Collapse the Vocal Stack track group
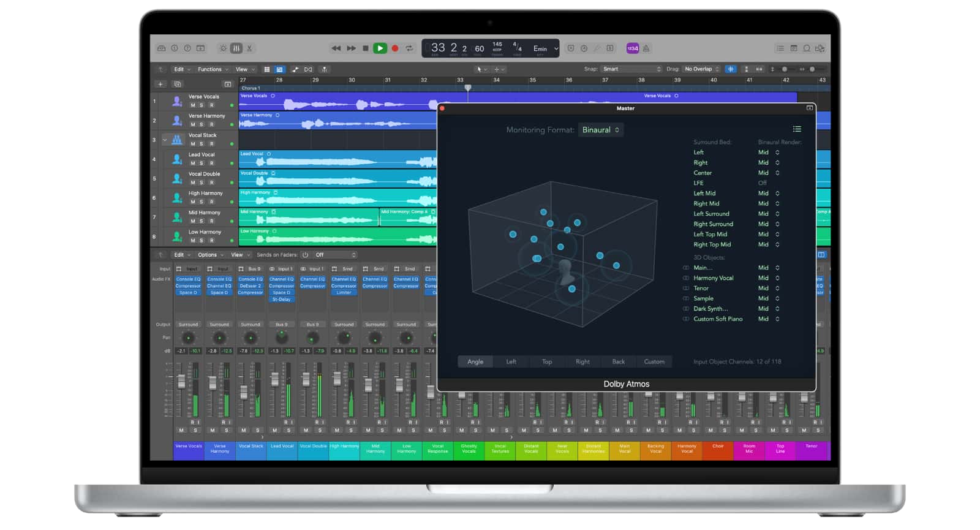Viewport: 980px width, 530px height. (x=164, y=140)
